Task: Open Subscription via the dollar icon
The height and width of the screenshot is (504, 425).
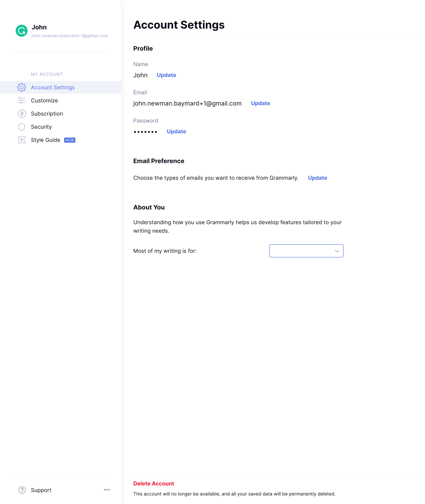Action: pos(22,113)
